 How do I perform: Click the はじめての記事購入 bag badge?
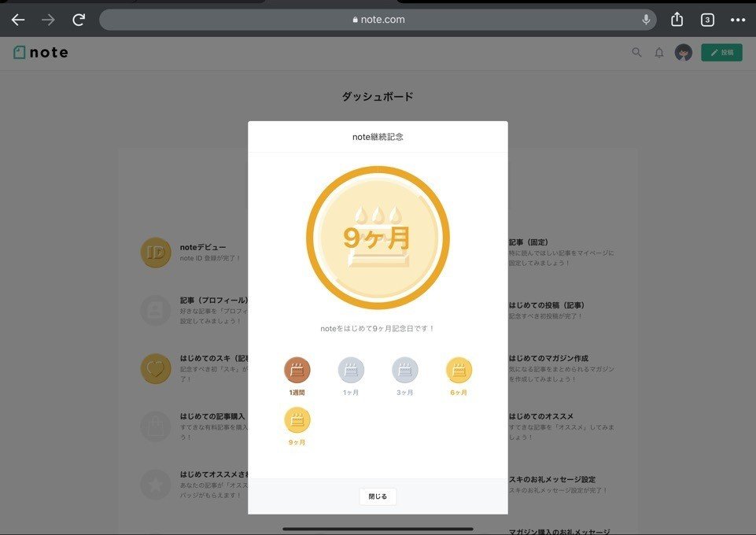click(156, 426)
